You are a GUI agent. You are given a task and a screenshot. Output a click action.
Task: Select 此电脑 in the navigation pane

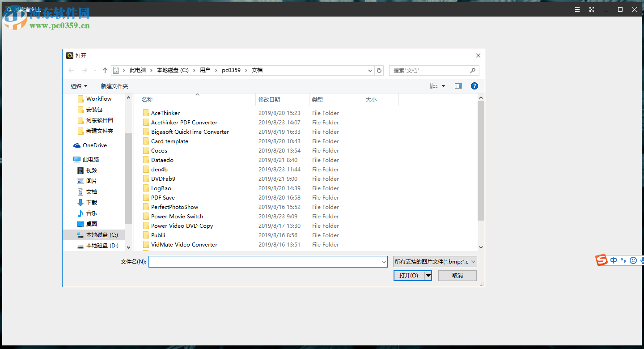[x=86, y=160]
